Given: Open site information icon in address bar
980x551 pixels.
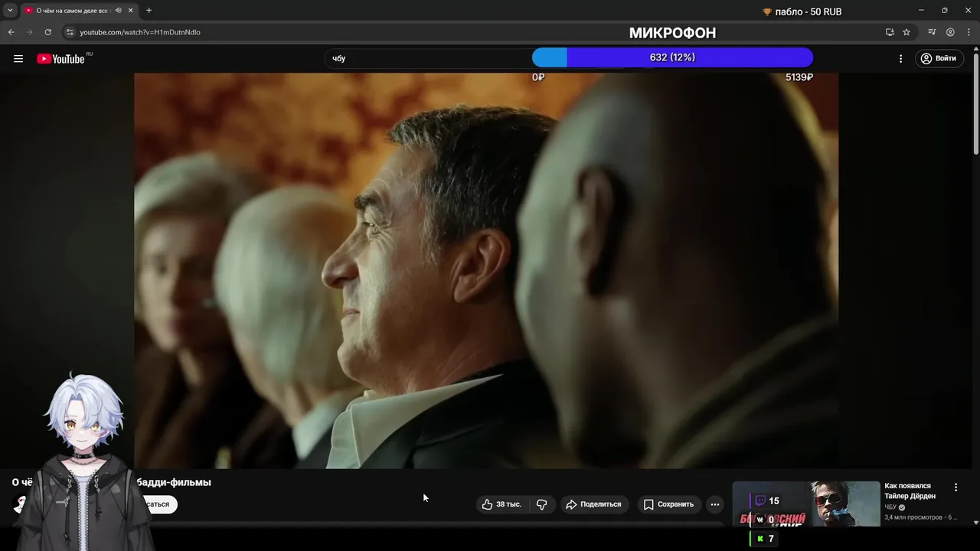Looking at the screenshot, I should coord(70,32).
